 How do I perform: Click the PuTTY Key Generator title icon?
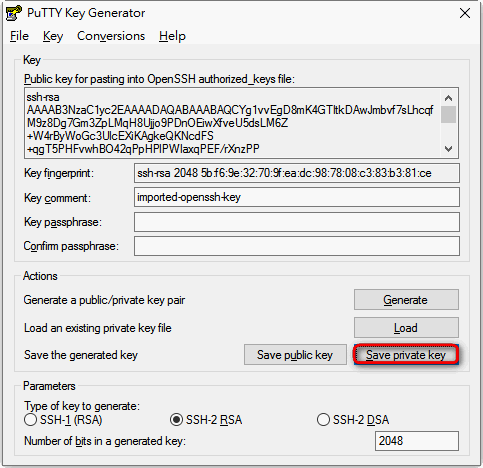[13, 13]
